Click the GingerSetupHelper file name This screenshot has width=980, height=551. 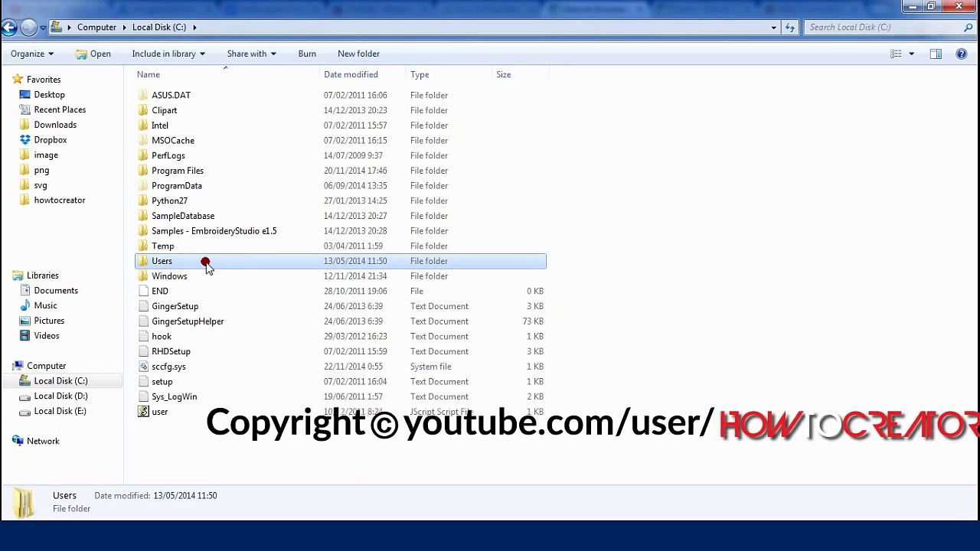(x=188, y=321)
